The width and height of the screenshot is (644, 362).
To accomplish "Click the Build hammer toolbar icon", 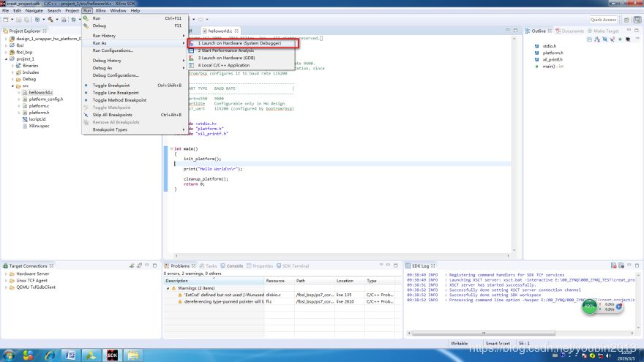I will tap(50, 19).
